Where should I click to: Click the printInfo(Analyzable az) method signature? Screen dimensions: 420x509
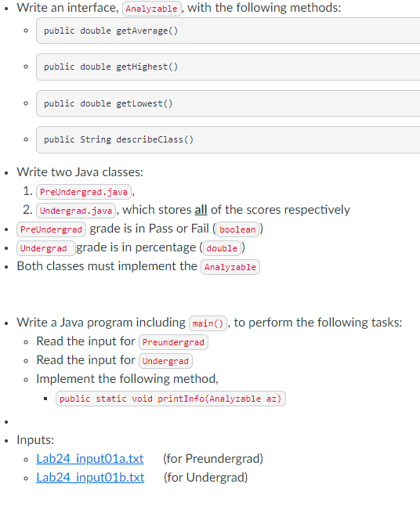click(171, 399)
